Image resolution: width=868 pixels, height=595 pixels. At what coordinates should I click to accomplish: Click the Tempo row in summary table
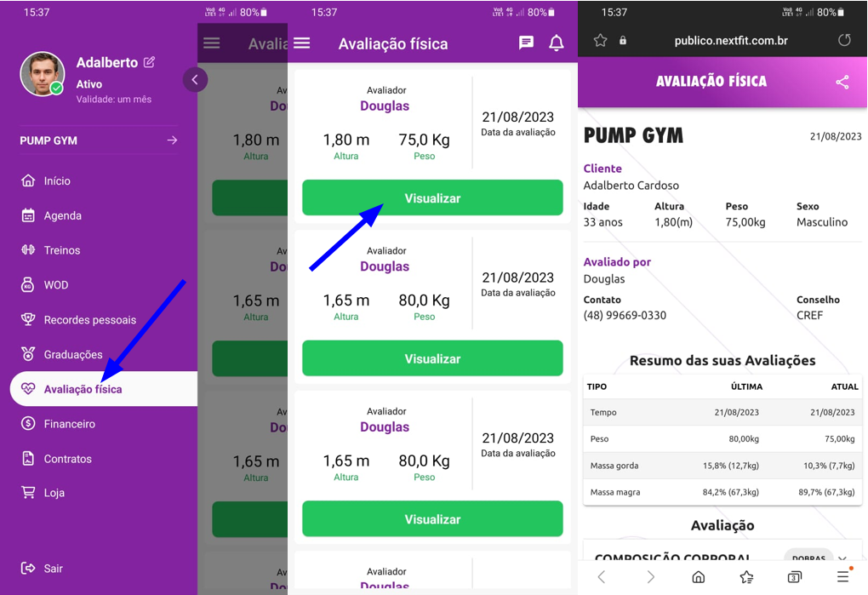coord(722,412)
